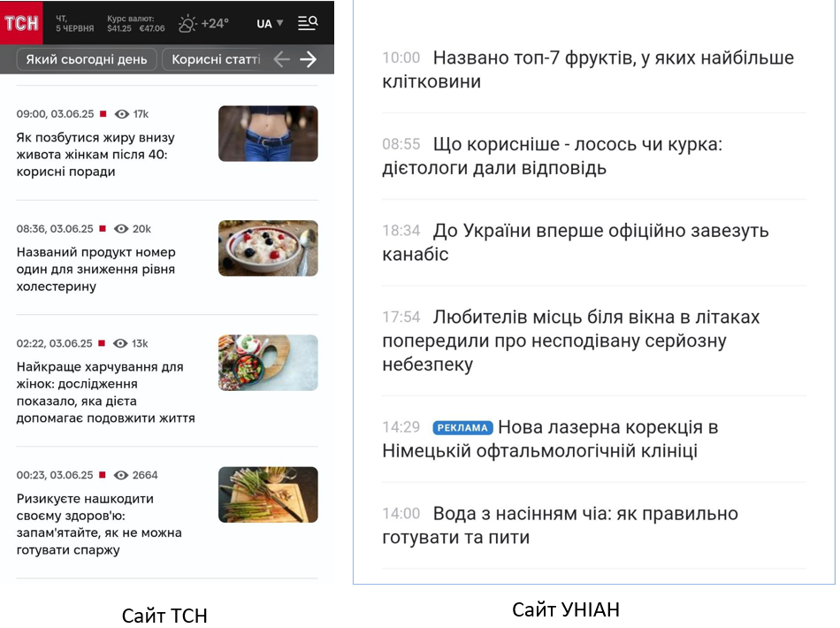The height and width of the screenshot is (628, 840).
Task: Click the currency rate '$41.25 €47.06' text
Action: tap(136, 28)
